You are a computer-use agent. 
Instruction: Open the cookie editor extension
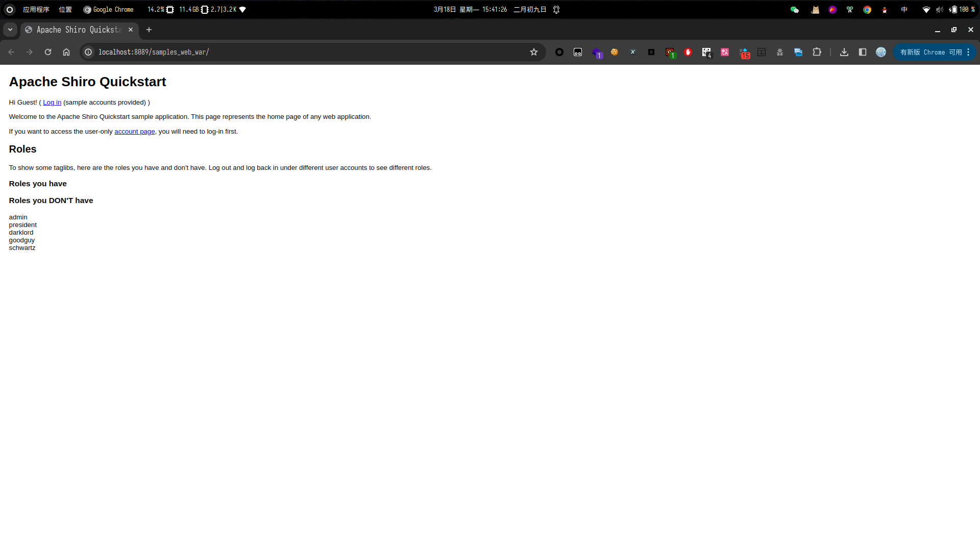615,52
